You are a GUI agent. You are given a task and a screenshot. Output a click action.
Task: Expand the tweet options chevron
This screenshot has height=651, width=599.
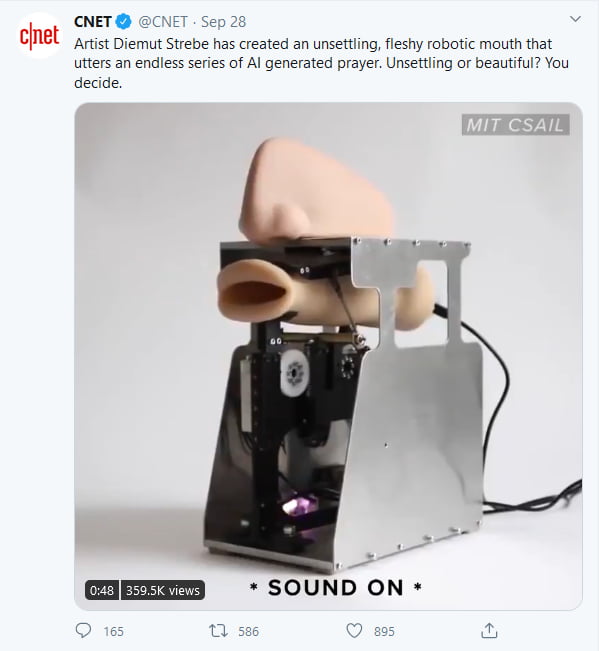click(575, 19)
